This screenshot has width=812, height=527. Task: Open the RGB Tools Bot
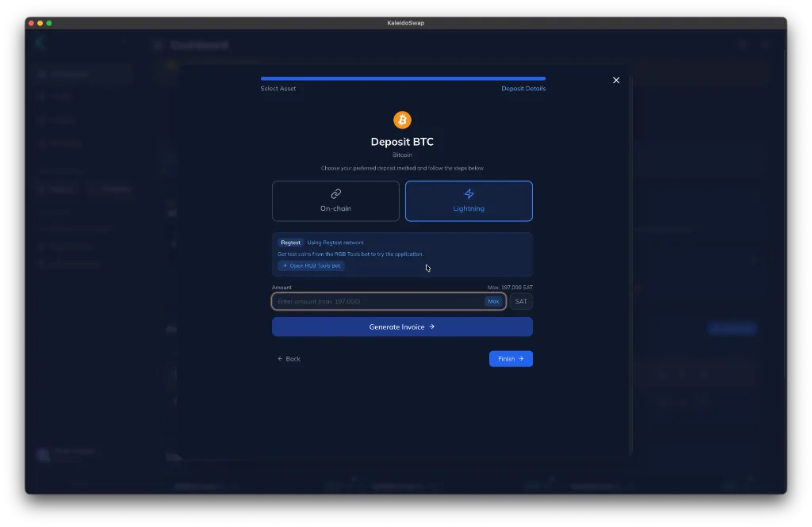pos(311,266)
